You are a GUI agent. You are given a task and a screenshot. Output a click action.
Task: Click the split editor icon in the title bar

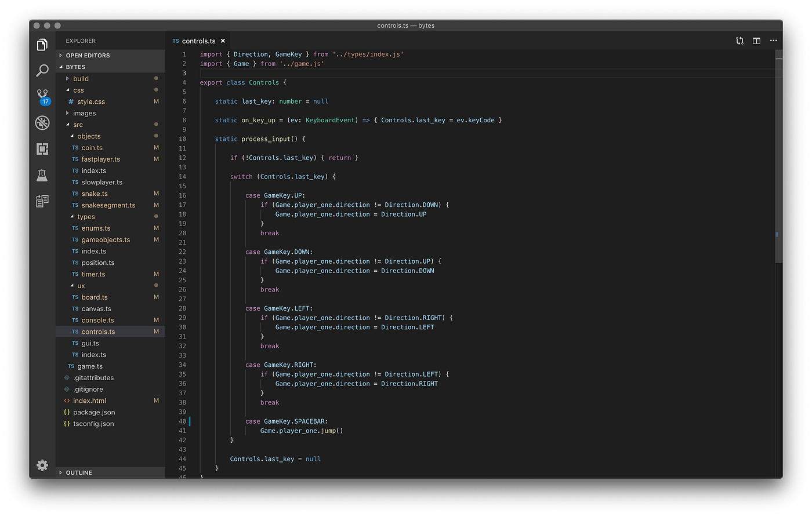[756, 41]
